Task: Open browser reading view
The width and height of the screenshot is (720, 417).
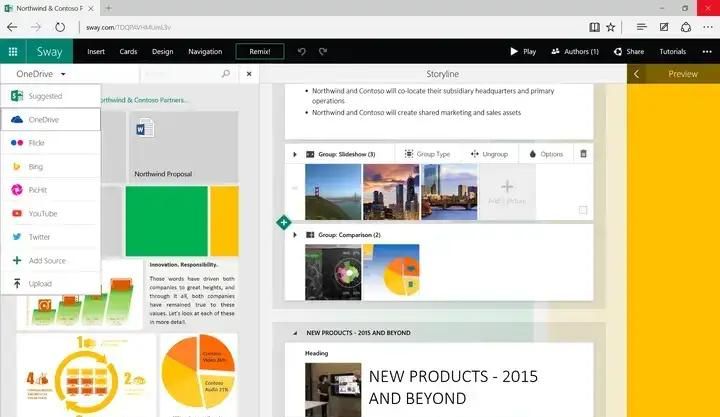Action: (594, 27)
